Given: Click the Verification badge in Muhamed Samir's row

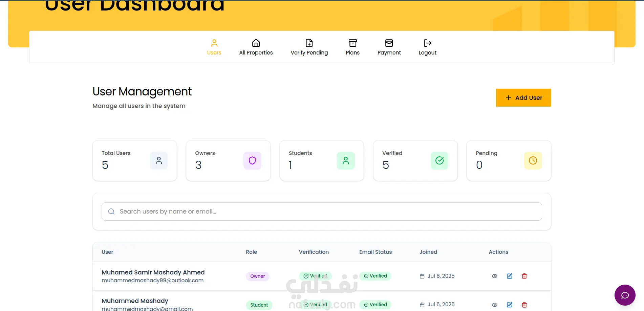Looking at the screenshot, I should click(315, 276).
